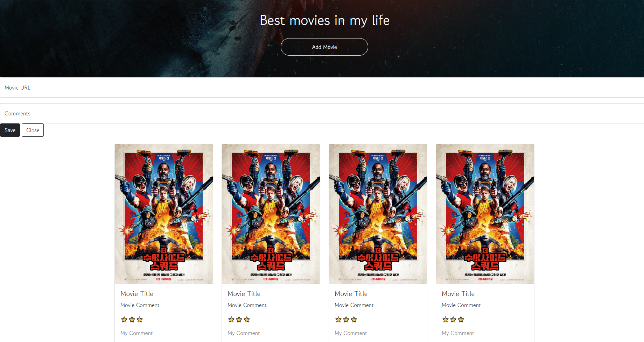Open the second movie card's poster
The height and width of the screenshot is (342, 644).
[x=271, y=214]
